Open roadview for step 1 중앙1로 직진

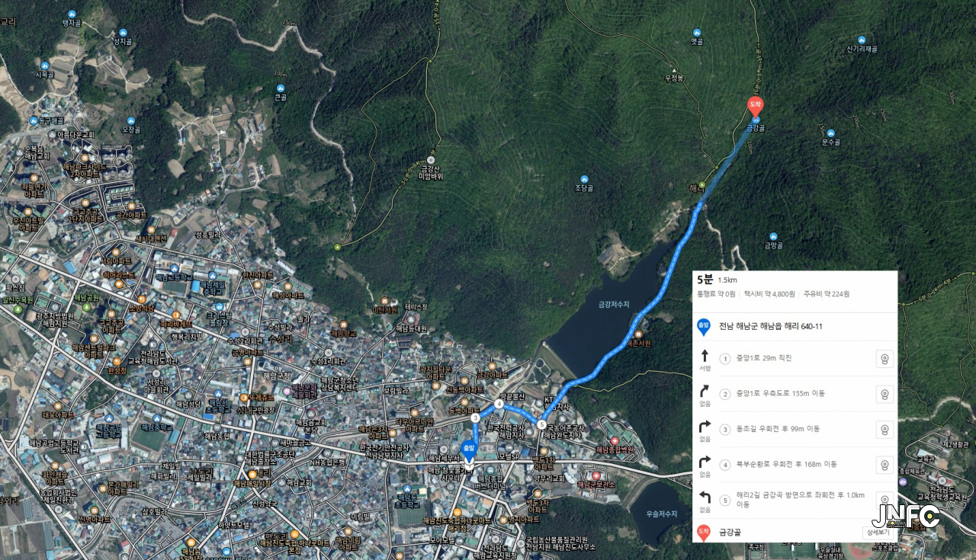[x=884, y=359]
